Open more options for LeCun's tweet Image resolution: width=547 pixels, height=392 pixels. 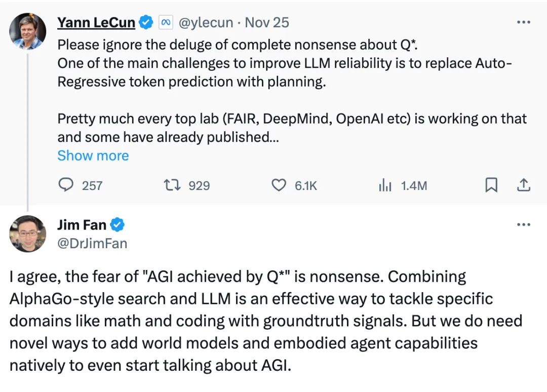coord(524,22)
